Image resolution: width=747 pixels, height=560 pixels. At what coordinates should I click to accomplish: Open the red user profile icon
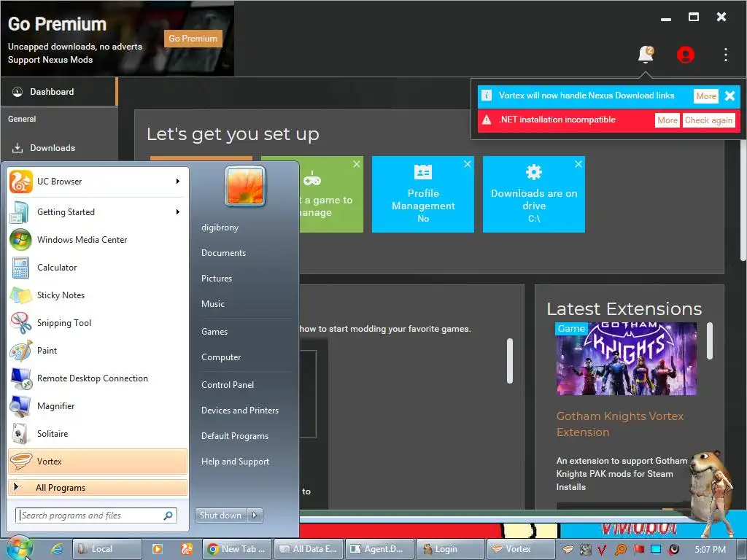click(685, 55)
